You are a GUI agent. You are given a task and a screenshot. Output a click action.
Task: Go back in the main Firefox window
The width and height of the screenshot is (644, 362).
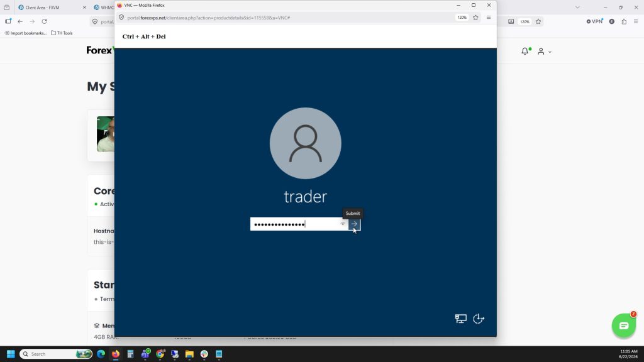tap(20, 21)
